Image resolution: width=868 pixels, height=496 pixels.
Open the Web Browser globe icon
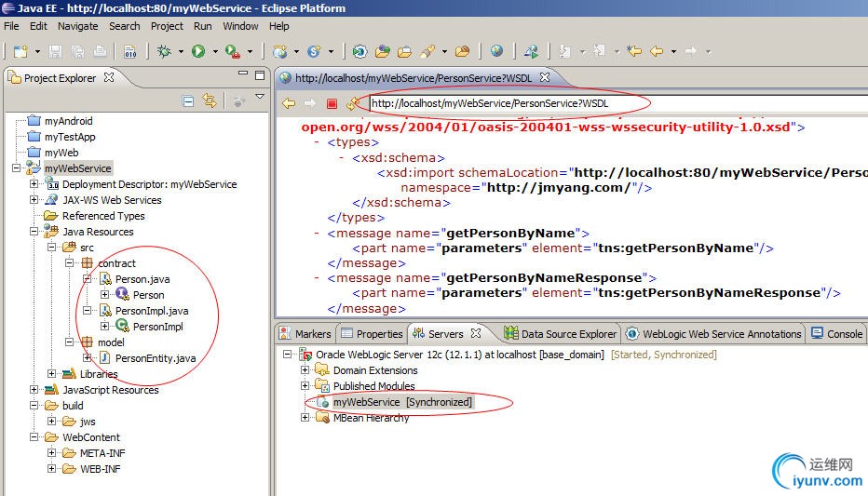coord(496,51)
